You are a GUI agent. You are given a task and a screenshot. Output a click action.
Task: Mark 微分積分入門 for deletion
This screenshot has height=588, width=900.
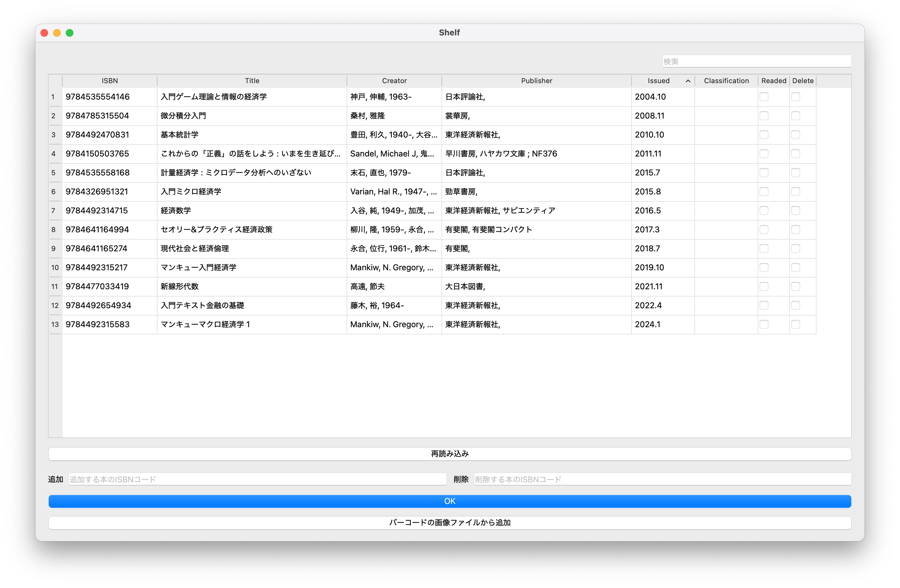[x=795, y=116]
